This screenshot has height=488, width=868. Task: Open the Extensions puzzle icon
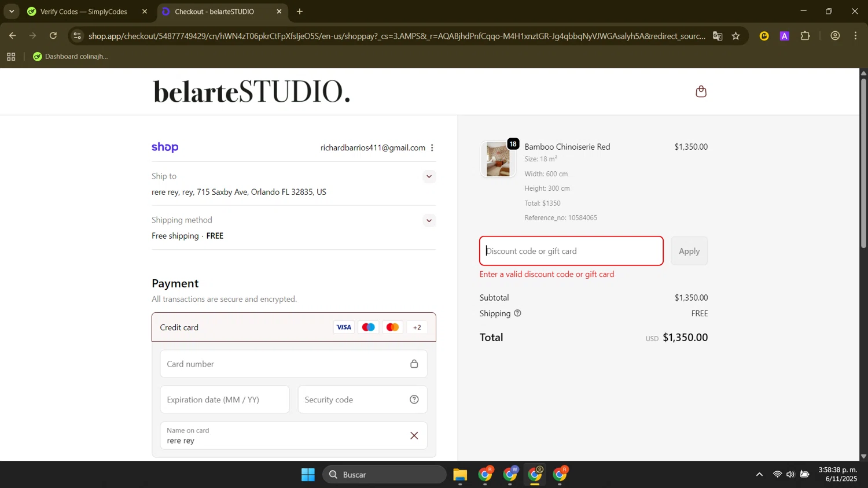click(805, 36)
